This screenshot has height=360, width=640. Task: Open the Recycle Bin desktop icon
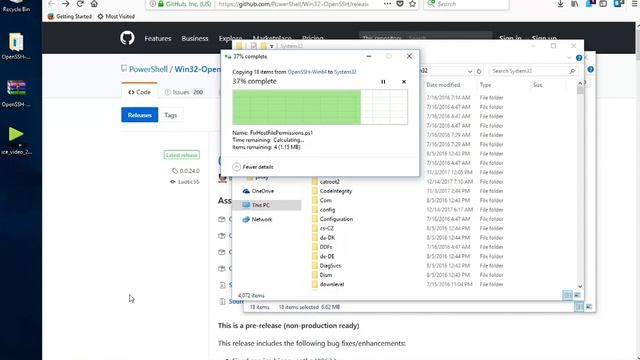click(x=16, y=6)
